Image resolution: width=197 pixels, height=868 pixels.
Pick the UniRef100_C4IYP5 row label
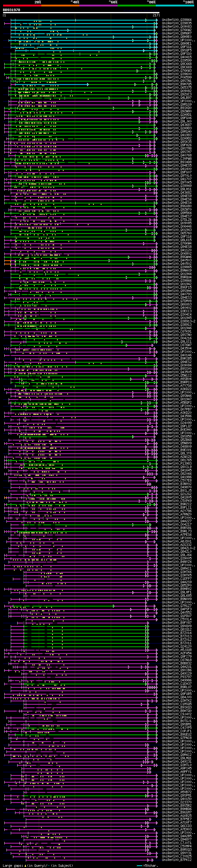coord(177,728)
